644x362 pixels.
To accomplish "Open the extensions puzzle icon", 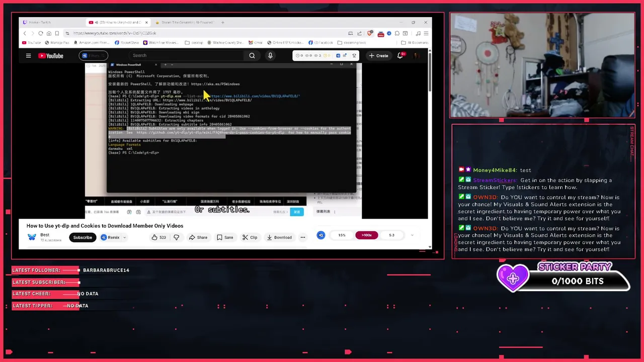I will 397,33.
